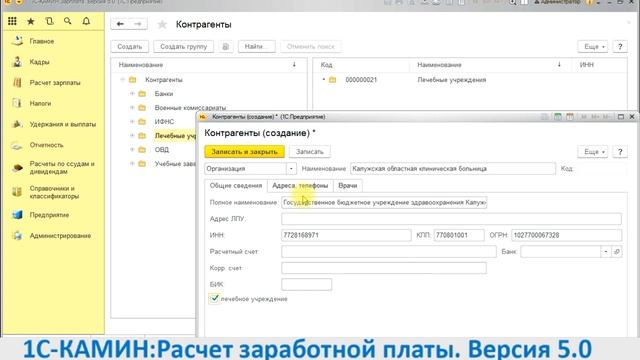Click the Создать button in list toolbar
The height and width of the screenshot is (360, 640).
129,47
